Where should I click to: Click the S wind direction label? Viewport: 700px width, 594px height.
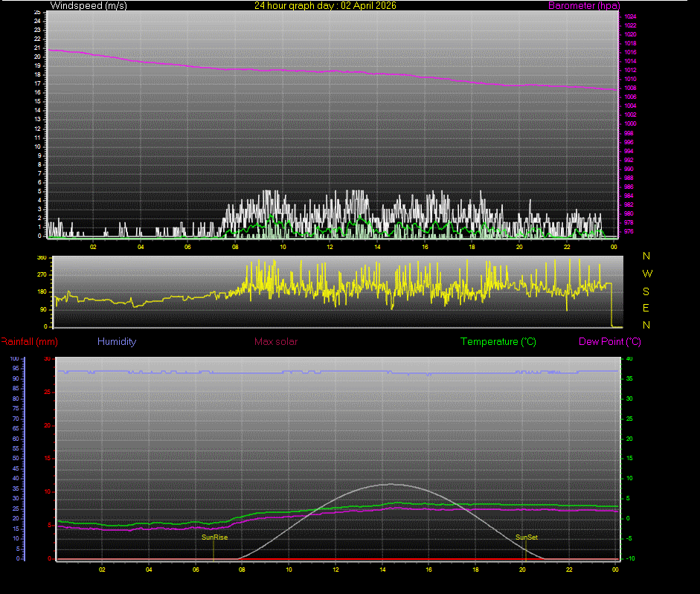[646, 290]
